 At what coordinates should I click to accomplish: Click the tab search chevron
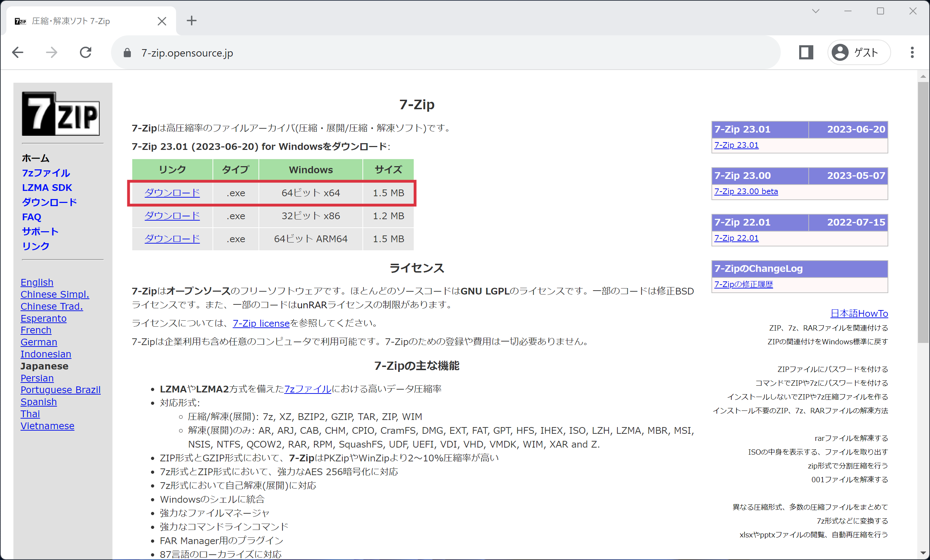coord(816,11)
